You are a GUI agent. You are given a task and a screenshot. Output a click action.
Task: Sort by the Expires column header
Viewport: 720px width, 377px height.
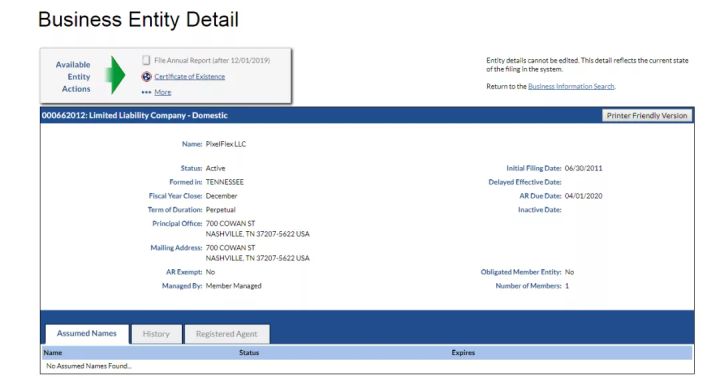pos(463,353)
